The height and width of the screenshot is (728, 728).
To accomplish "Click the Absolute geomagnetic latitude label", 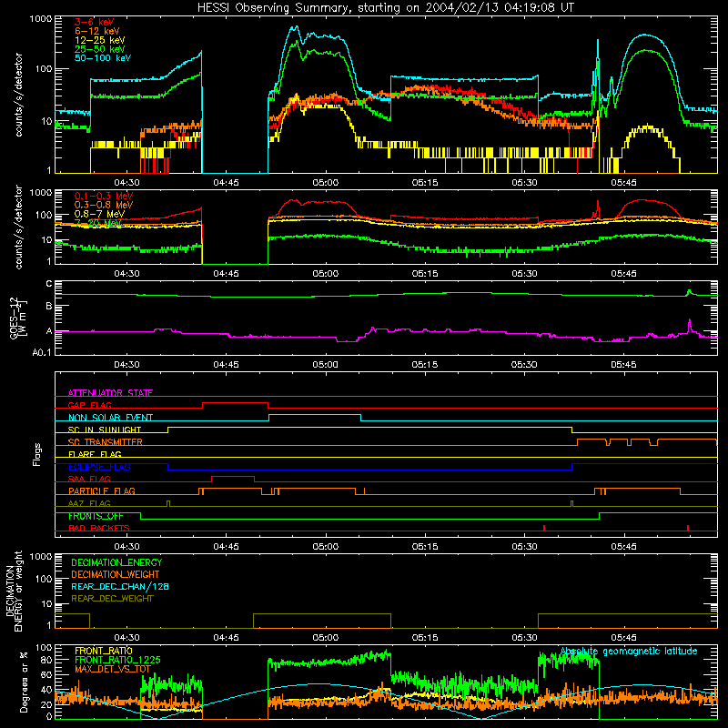I will pyautogui.click(x=629, y=651).
